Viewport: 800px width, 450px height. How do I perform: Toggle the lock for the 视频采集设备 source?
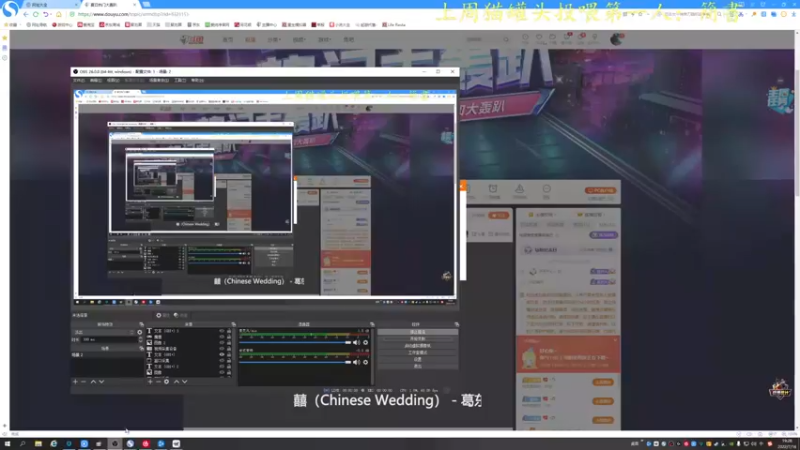(229, 348)
